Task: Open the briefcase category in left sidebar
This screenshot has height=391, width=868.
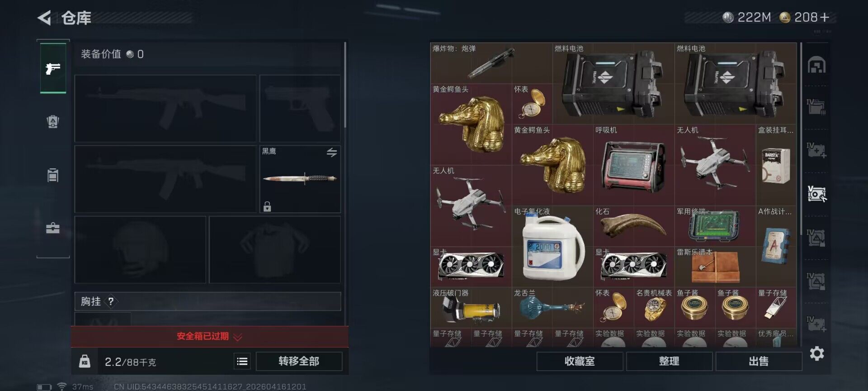Action: coord(53,228)
